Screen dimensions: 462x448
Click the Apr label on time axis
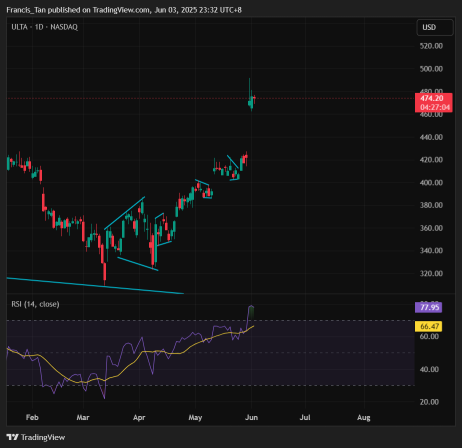click(x=139, y=417)
